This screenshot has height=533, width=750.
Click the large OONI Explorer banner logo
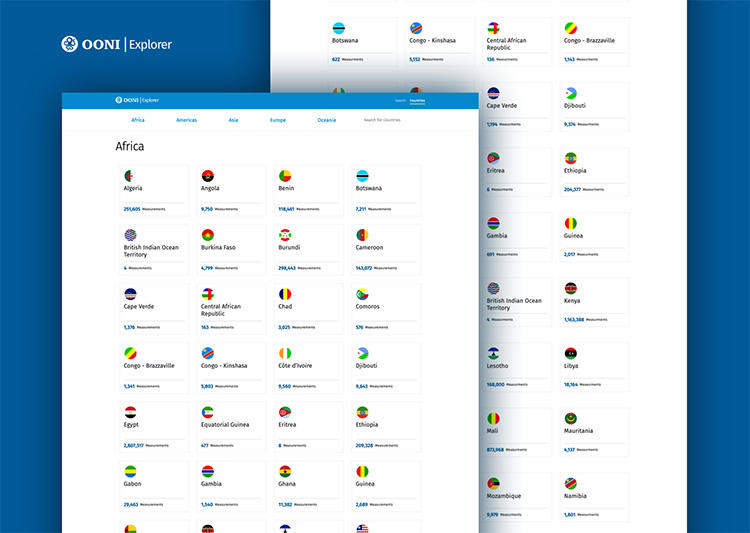(116, 44)
